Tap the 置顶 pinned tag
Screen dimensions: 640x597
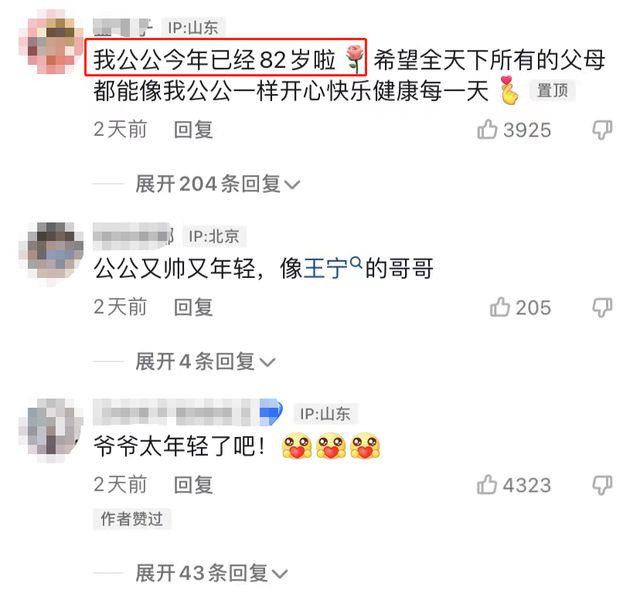[552, 90]
